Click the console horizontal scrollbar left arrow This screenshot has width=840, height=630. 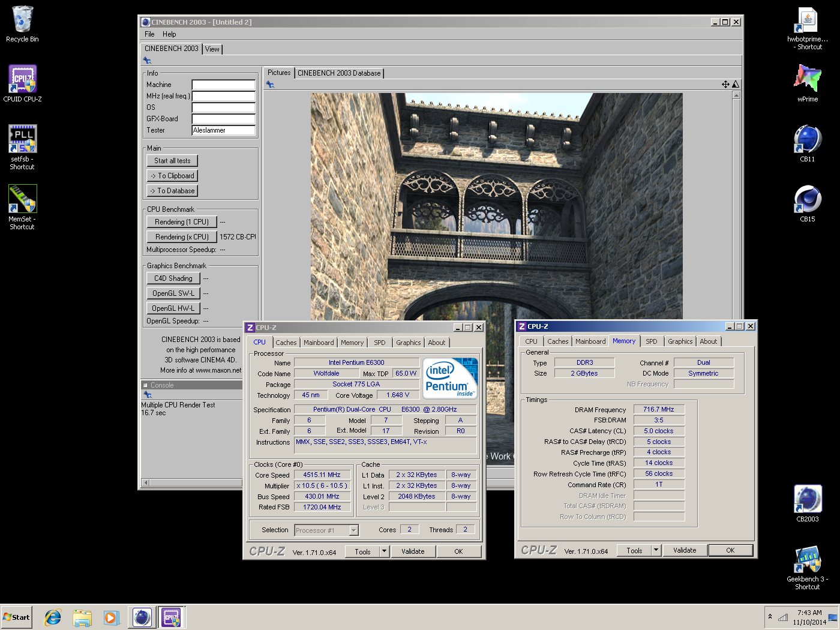pos(145,482)
